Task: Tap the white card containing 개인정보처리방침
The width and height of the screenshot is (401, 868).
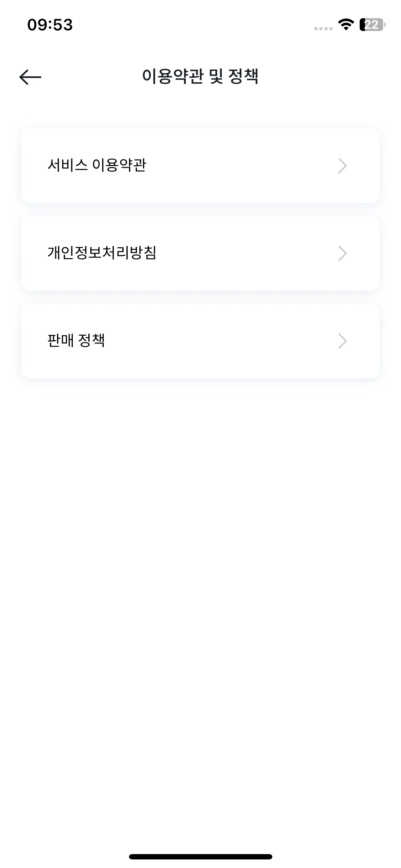Action: coord(200,253)
